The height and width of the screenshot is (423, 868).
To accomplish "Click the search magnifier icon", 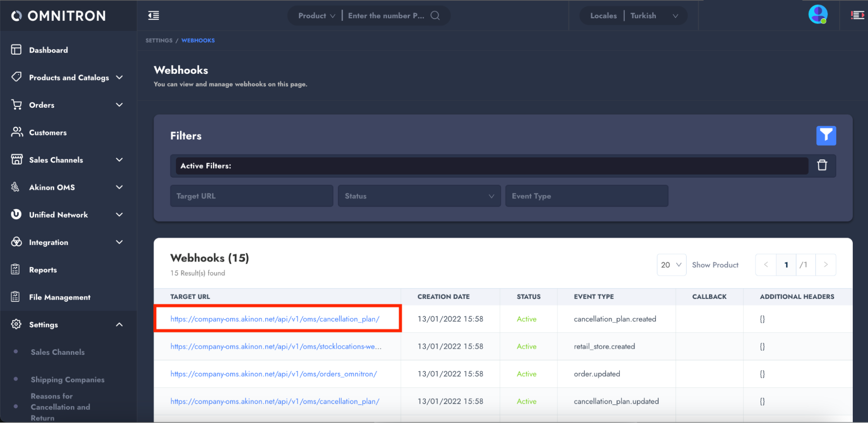I will (435, 16).
